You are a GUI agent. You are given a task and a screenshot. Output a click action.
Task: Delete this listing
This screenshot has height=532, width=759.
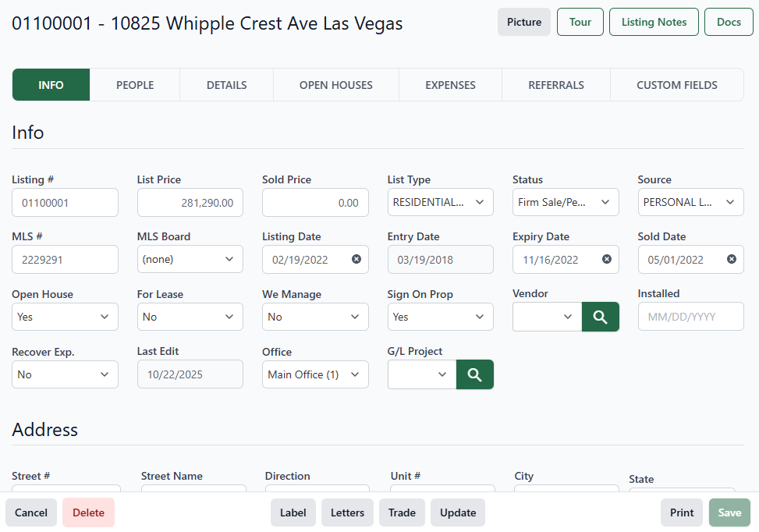88,512
